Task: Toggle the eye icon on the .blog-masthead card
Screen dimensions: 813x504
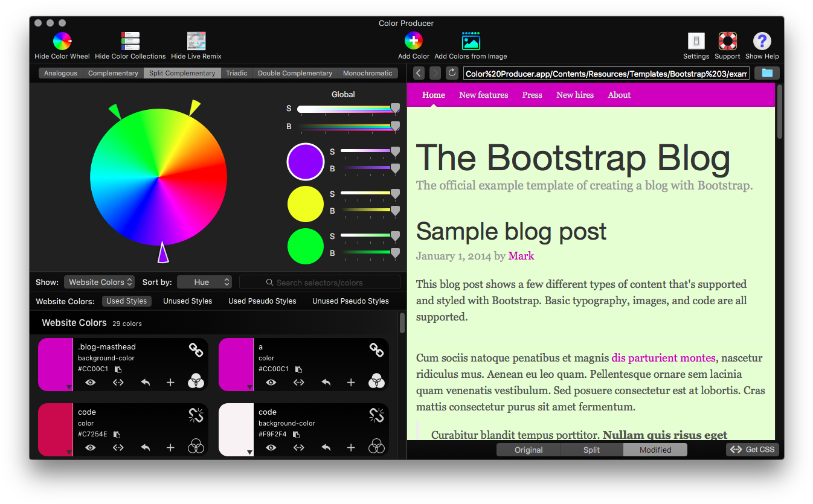Action: [x=91, y=382]
